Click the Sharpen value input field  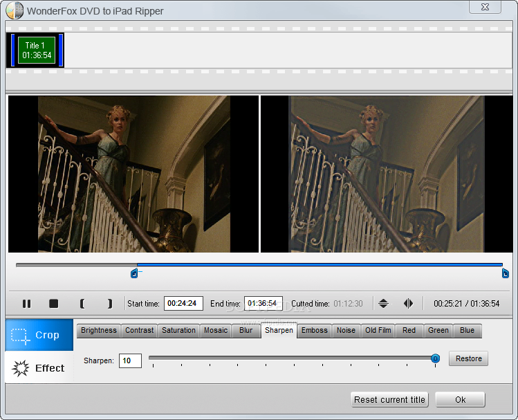(130, 360)
